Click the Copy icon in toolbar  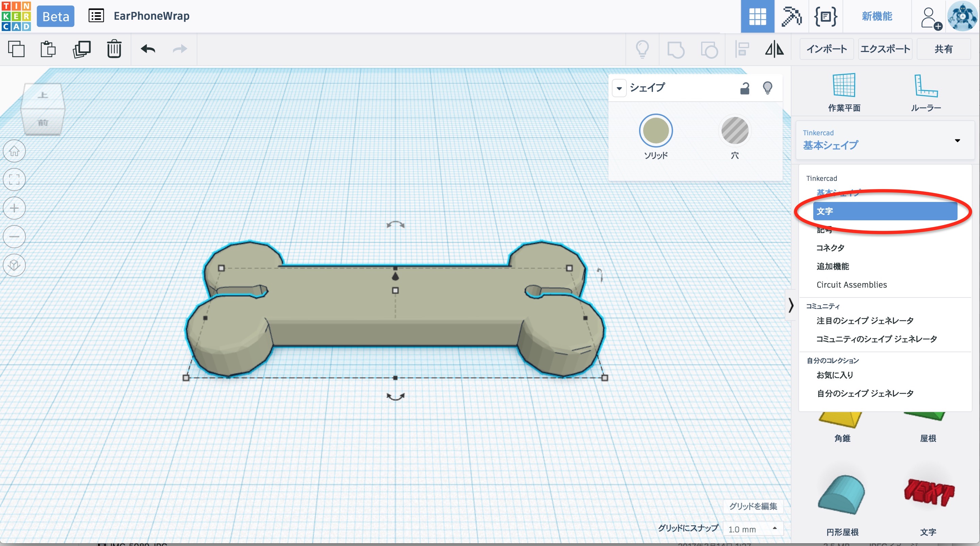pyautogui.click(x=16, y=49)
